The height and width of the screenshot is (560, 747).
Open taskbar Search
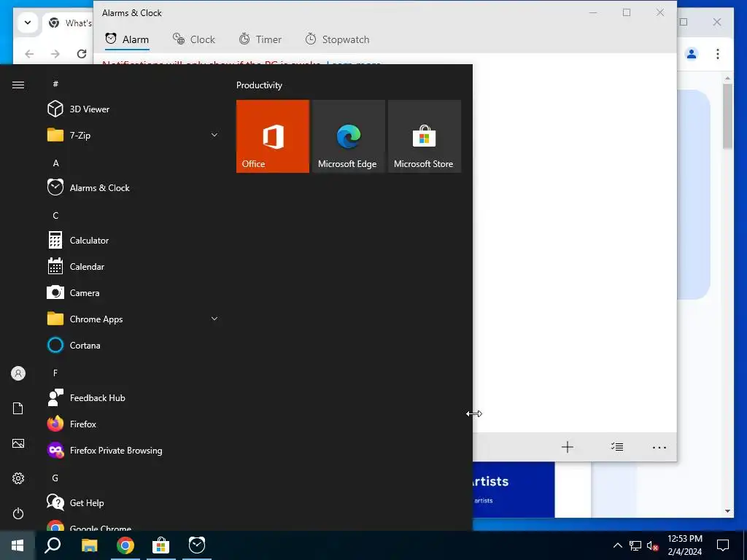(x=53, y=545)
